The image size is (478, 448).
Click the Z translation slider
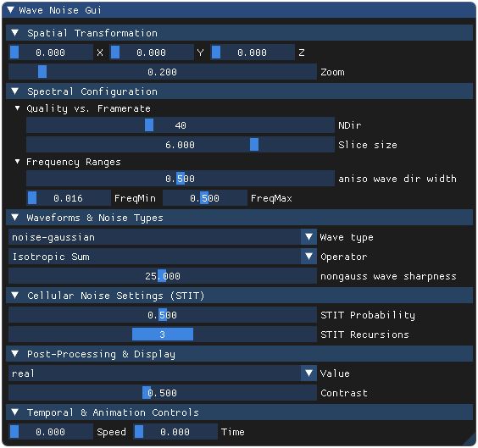click(253, 53)
